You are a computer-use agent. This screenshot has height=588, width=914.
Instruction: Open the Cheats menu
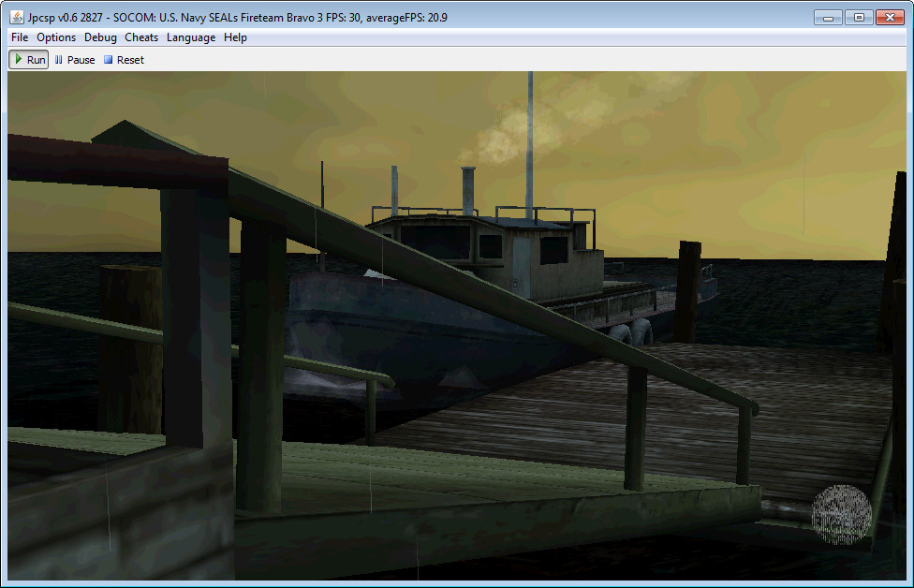coord(141,37)
